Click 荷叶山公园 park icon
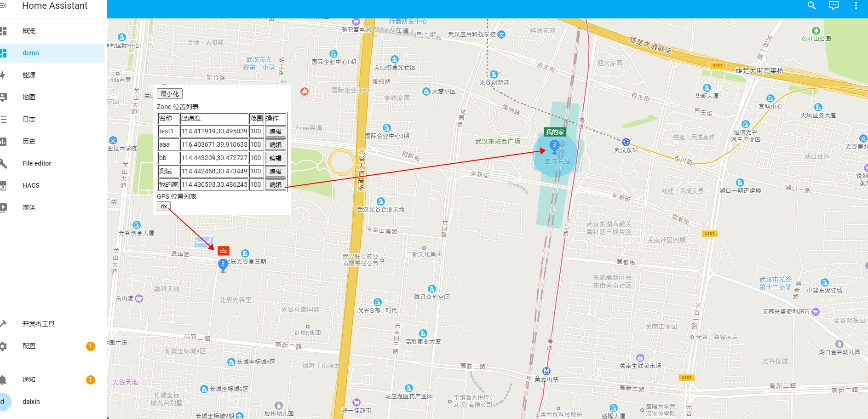868x419 pixels. [816, 31]
